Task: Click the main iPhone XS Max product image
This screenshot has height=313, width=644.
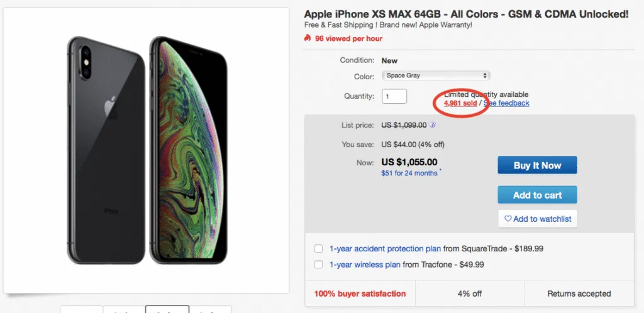Action: 146,150
